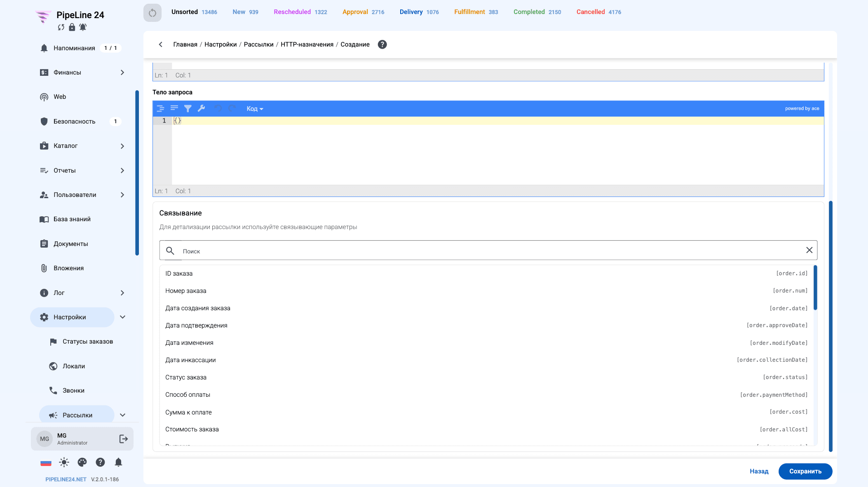This screenshot has height=487, width=868.
Task: Expand the Пользователи menu
Action: tap(122, 195)
